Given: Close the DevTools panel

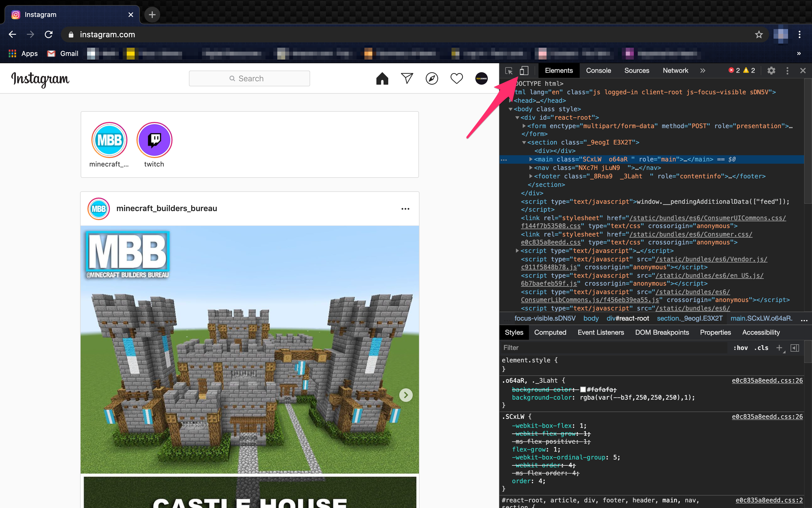Looking at the screenshot, I should click(803, 71).
